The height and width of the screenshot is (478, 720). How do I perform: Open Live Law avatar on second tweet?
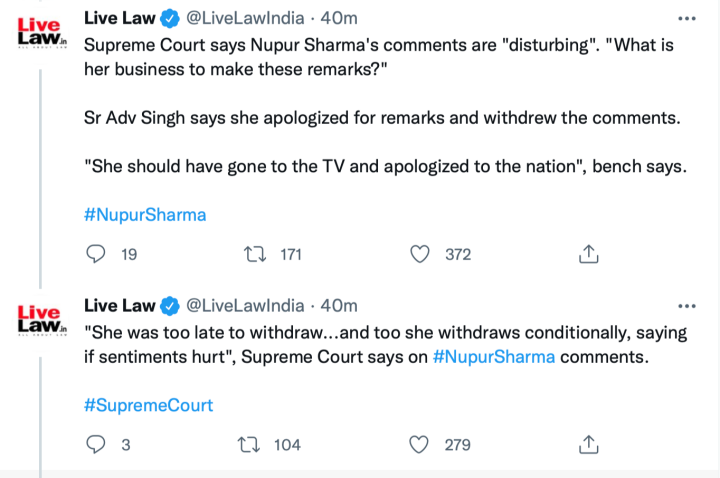41,318
